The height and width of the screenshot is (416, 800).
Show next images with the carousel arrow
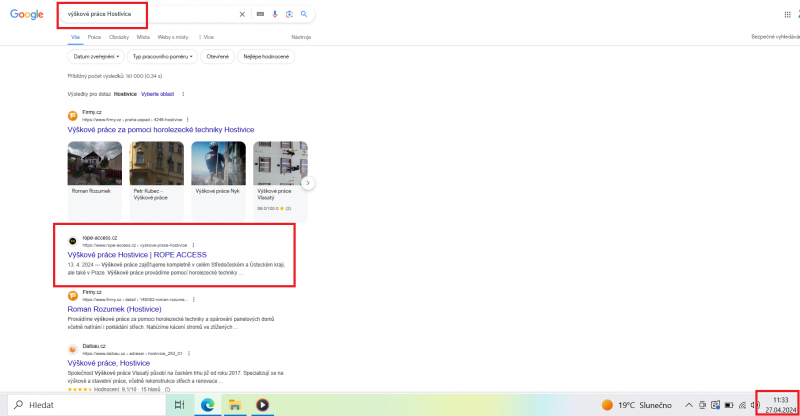pyautogui.click(x=308, y=183)
